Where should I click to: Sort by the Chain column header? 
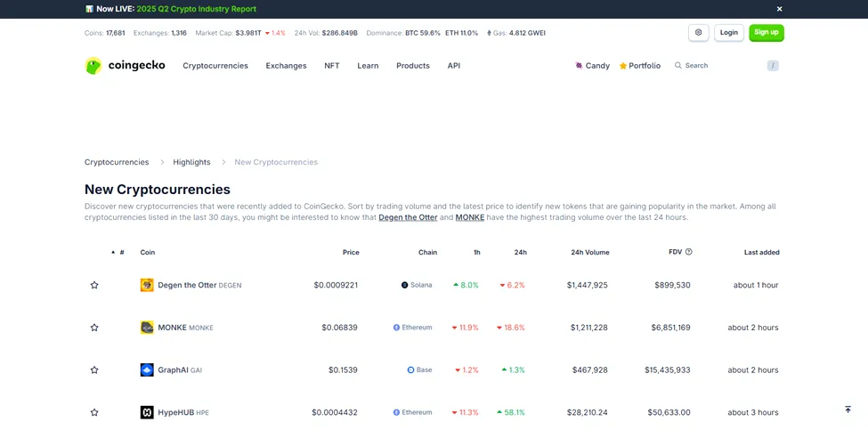click(427, 252)
